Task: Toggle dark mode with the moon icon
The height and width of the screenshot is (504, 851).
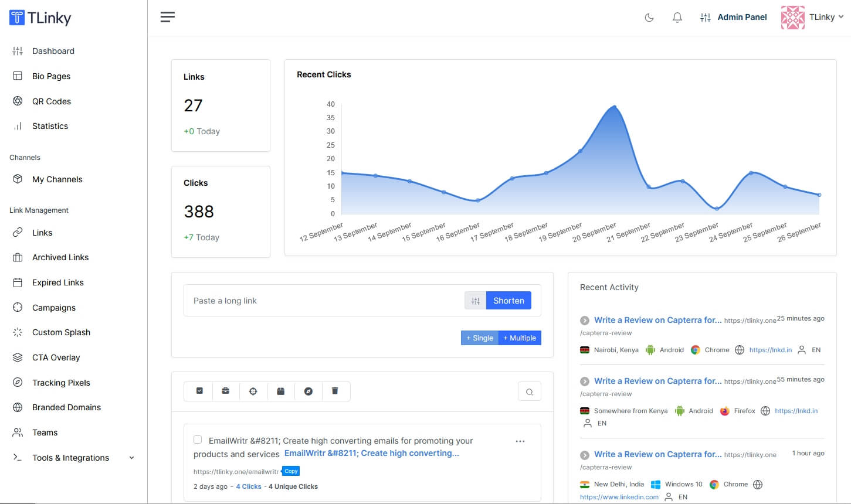Action: pos(649,17)
